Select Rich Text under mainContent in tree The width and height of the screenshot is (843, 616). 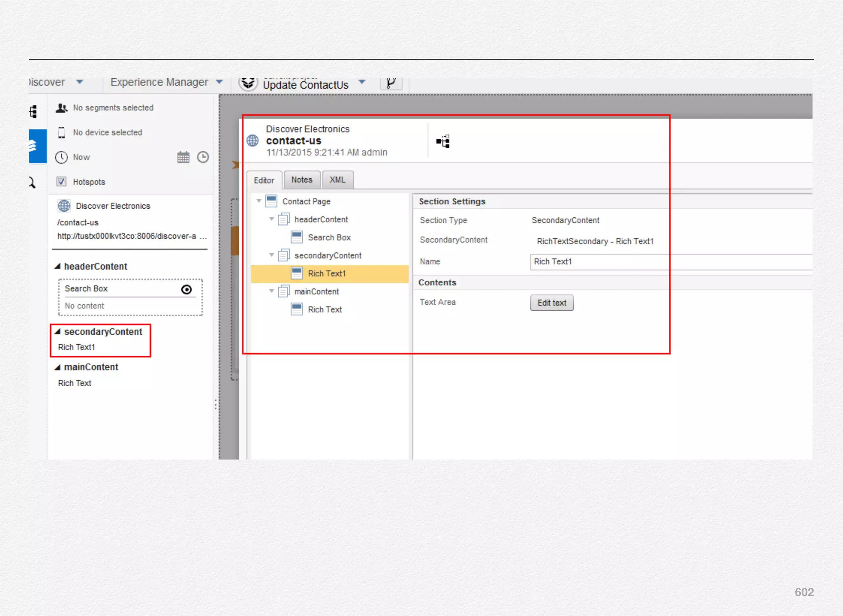point(325,309)
